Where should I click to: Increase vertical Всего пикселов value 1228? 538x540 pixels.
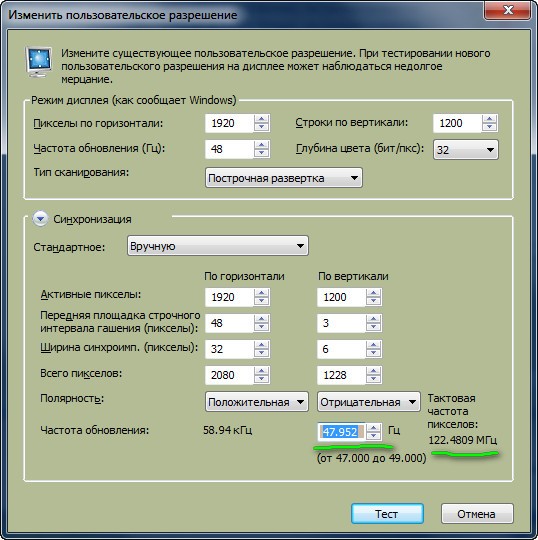[x=374, y=371]
